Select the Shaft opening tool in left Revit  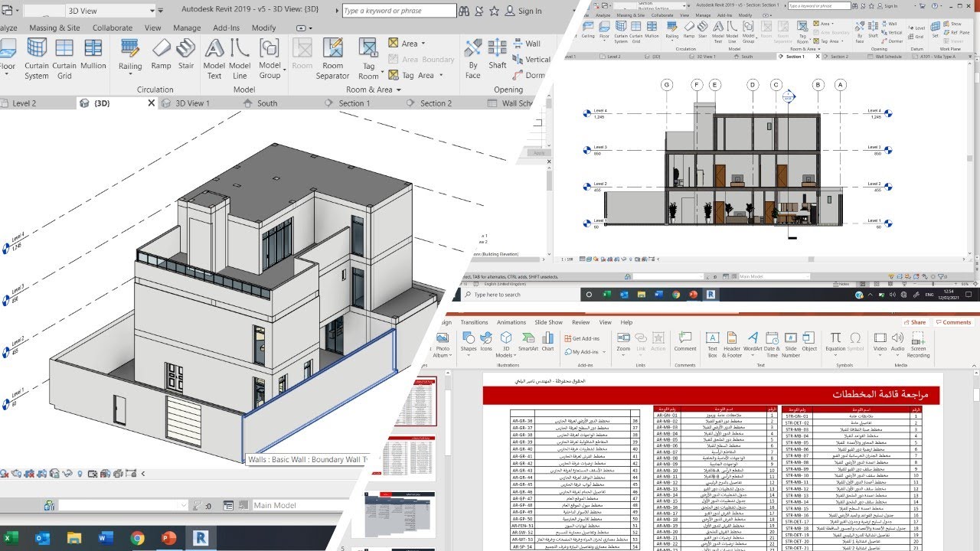(498, 54)
